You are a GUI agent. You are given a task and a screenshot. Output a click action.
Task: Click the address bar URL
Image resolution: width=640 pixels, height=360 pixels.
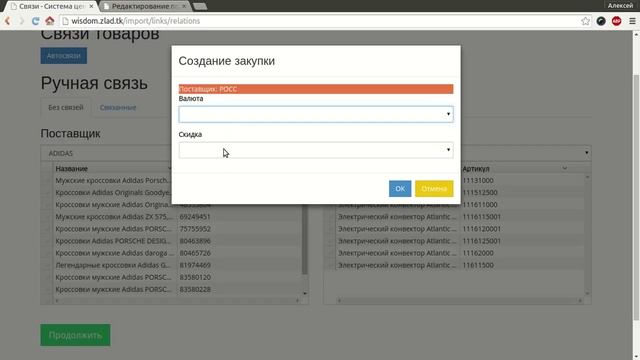coord(136,21)
